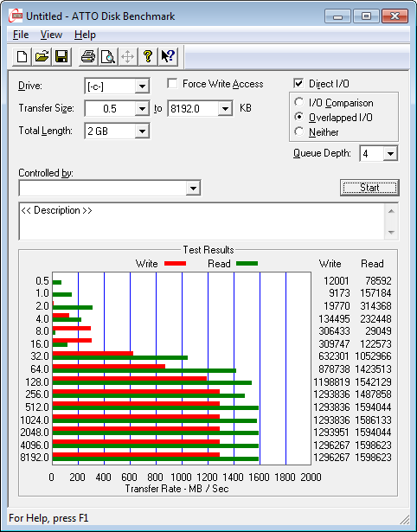Viewport: 417px width, 532px height.
Task: Expand the minimum Transfer Size 0.5 dropdown
Action: click(142, 109)
